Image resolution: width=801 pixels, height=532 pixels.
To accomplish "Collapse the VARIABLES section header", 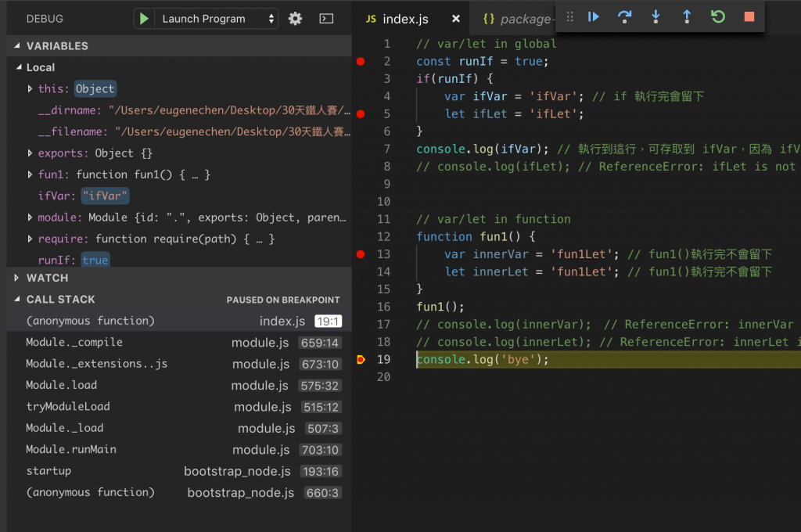I will pos(57,46).
